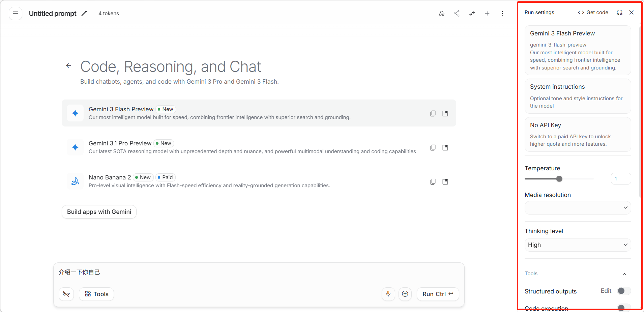Viewport: 644px width, 312px height.
Task: Click the Structured outputs label
Action: 551,291
